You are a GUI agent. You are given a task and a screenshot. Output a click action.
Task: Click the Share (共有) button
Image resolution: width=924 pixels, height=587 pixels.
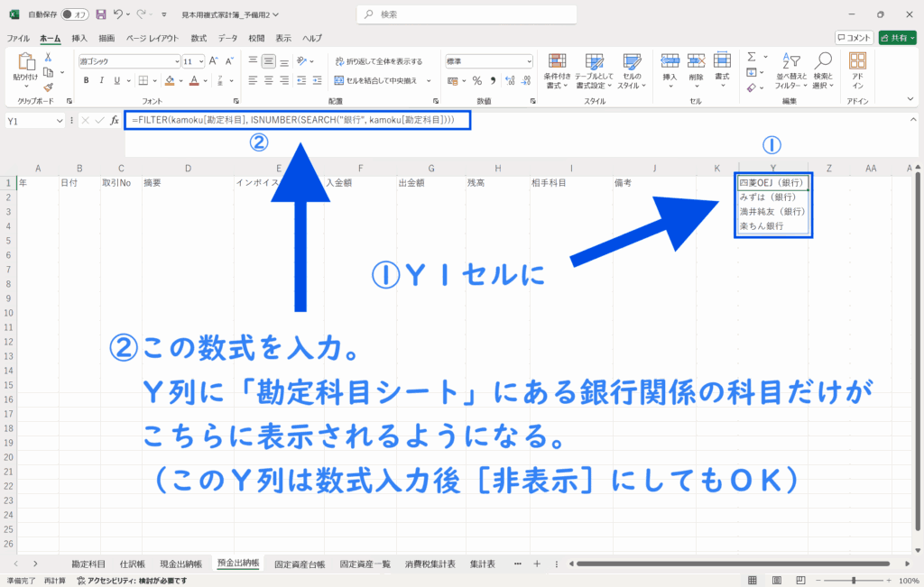coord(898,38)
